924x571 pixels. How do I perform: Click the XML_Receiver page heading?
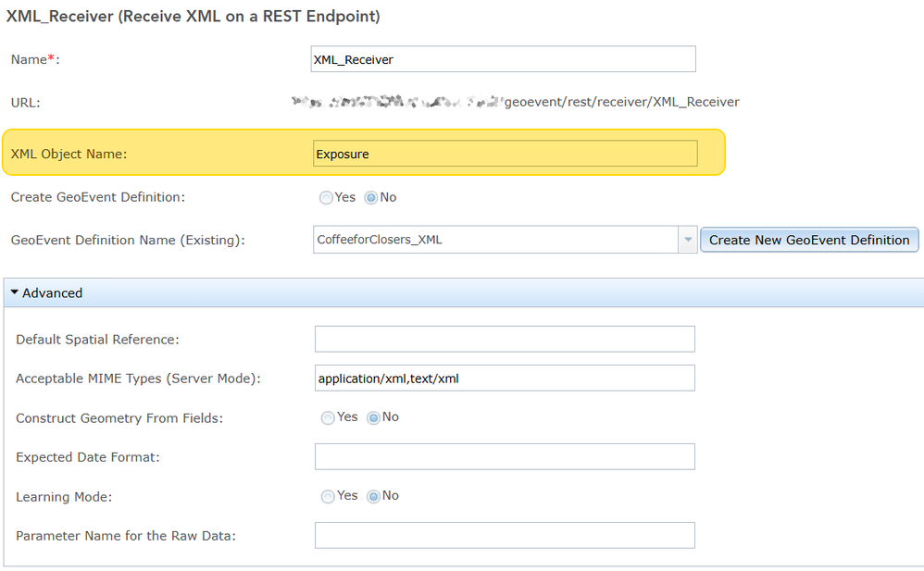click(x=193, y=17)
